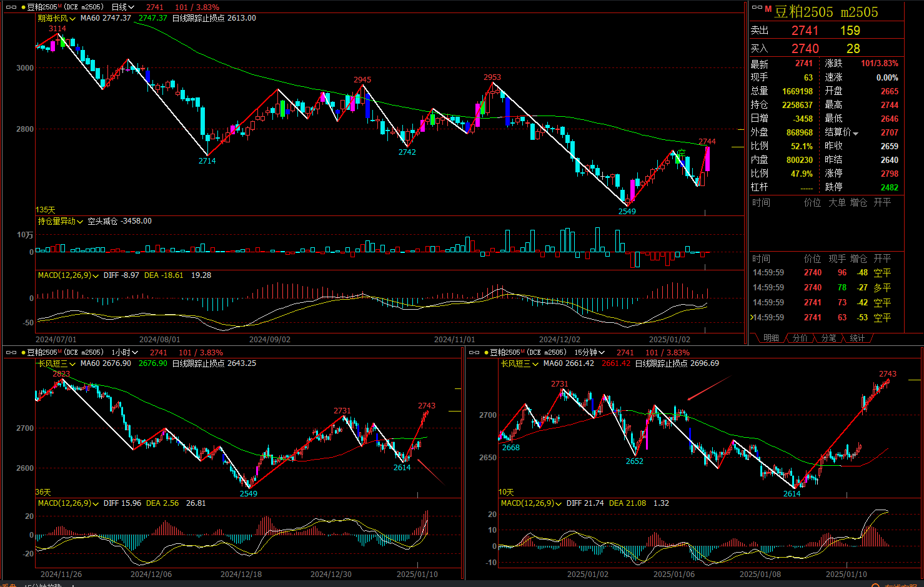Open the 1小时 period dropdown
The height and width of the screenshot is (587, 924).
[x=124, y=353]
